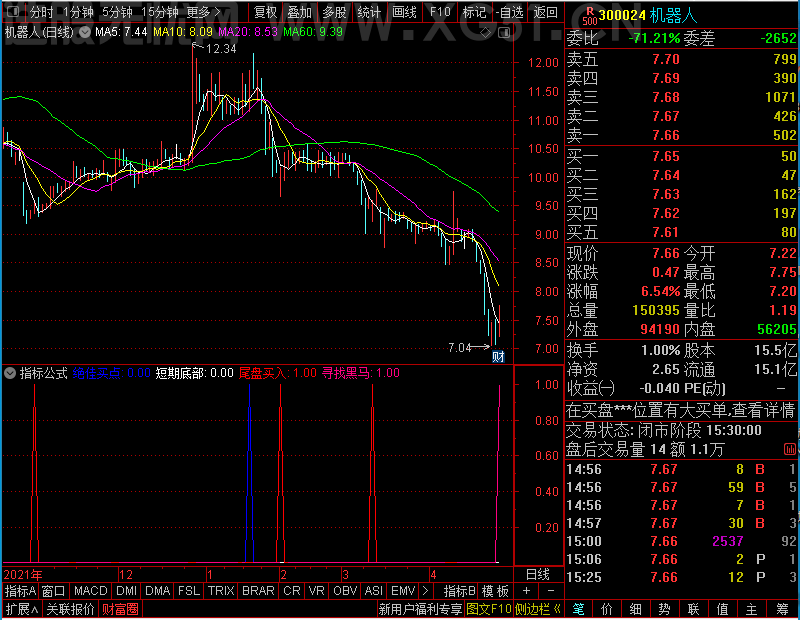Click the 模板 template button
This screenshot has height=620, width=800.
[495, 591]
